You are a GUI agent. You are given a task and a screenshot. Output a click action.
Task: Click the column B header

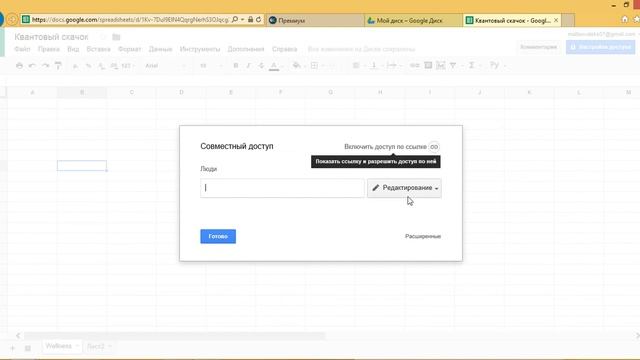click(x=82, y=92)
